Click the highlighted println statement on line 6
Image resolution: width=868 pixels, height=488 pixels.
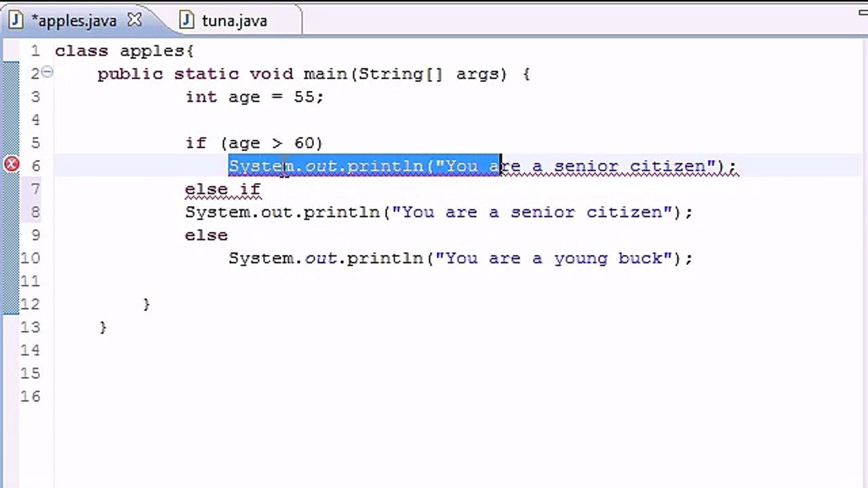(x=482, y=166)
